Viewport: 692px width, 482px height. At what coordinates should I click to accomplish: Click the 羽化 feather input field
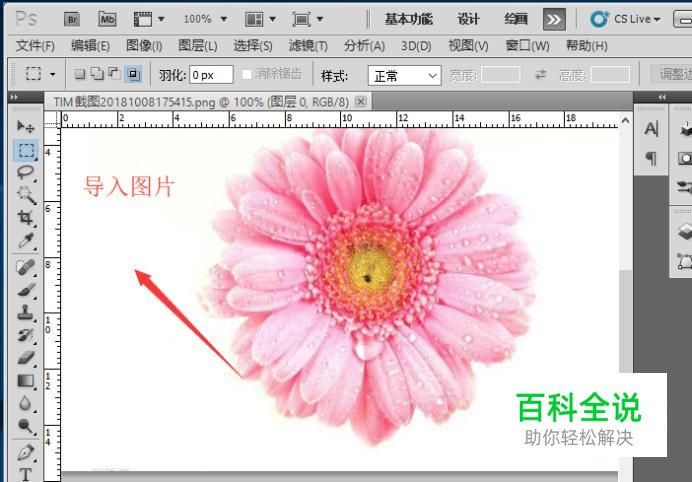click(x=211, y=75)
